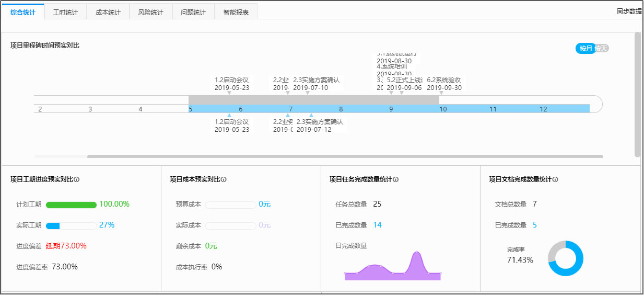Viewport: 644px width, 295px height.
Task: Click the page vertical scrollbar
Action: [637, 94]
